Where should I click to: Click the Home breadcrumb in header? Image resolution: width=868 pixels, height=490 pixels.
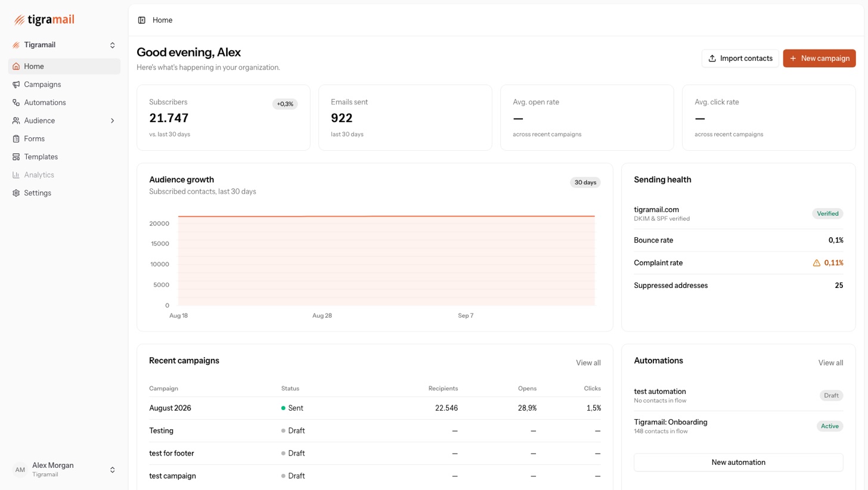pos(162,20)
